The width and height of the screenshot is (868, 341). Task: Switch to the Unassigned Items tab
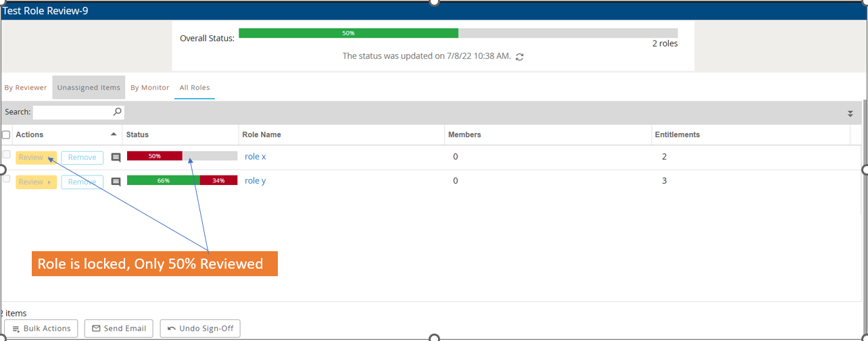(89, 88)
